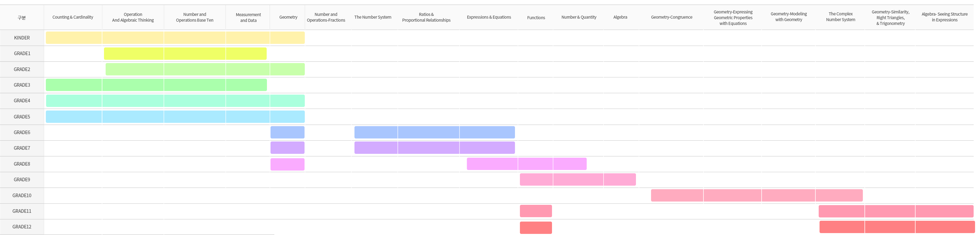Click the Functions column header
Viewport: 980px width, 235px height.
click(x=536, y=18)
